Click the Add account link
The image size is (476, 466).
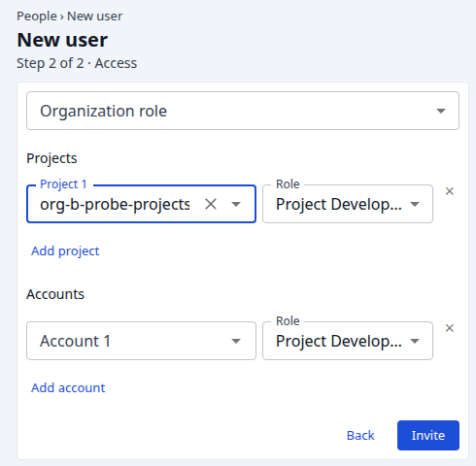(x=68, y=387)
